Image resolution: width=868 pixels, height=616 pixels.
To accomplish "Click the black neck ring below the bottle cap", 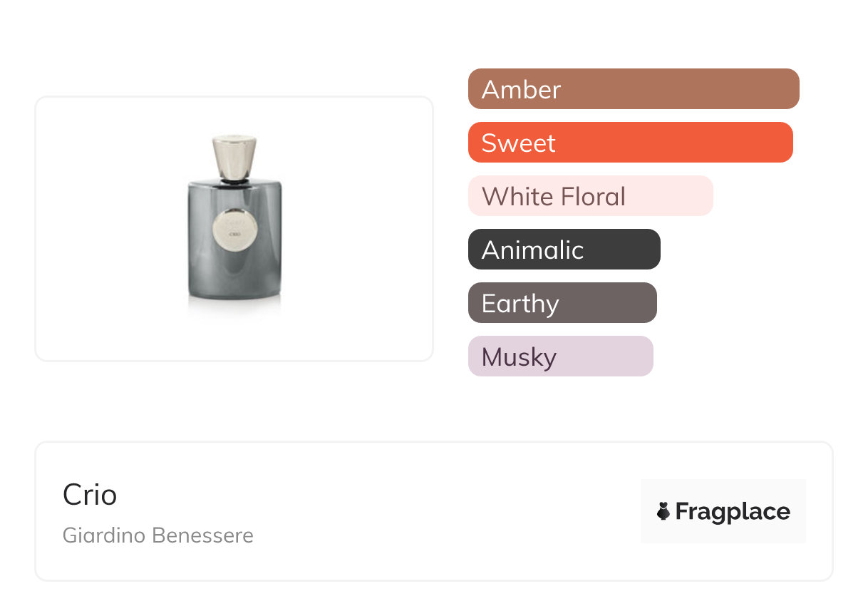I will click(234, 182).
